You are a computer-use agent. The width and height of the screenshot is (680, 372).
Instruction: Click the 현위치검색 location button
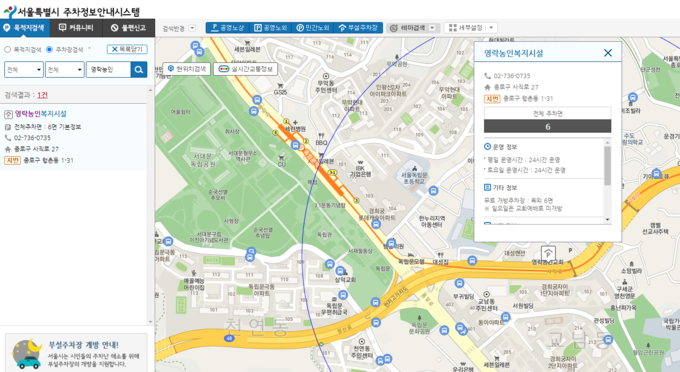[x=186, y=69]
